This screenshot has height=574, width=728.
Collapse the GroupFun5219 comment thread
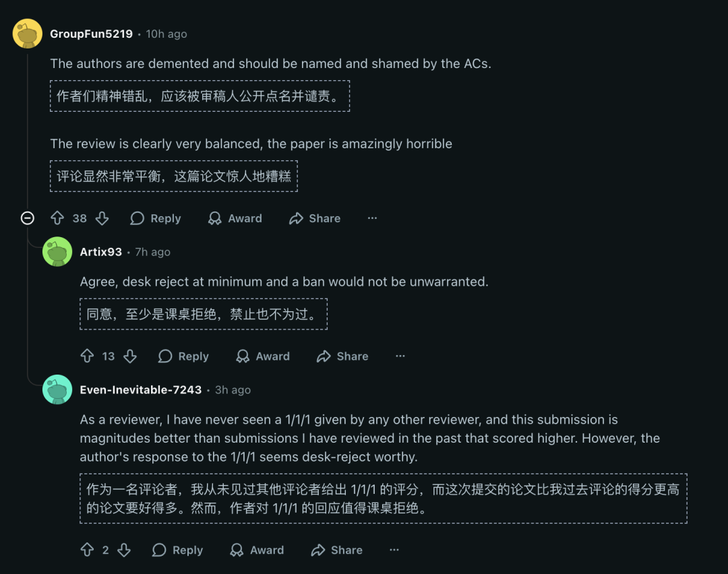28,218
